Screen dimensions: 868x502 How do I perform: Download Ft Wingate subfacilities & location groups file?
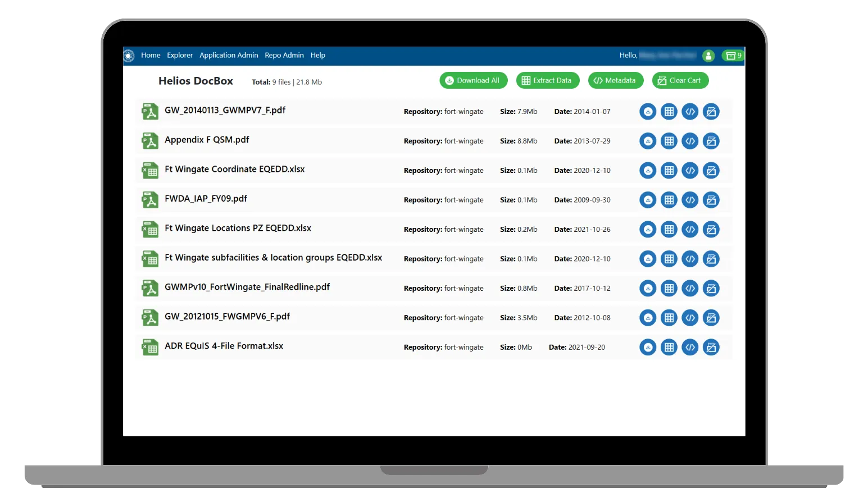click(648, 259)
